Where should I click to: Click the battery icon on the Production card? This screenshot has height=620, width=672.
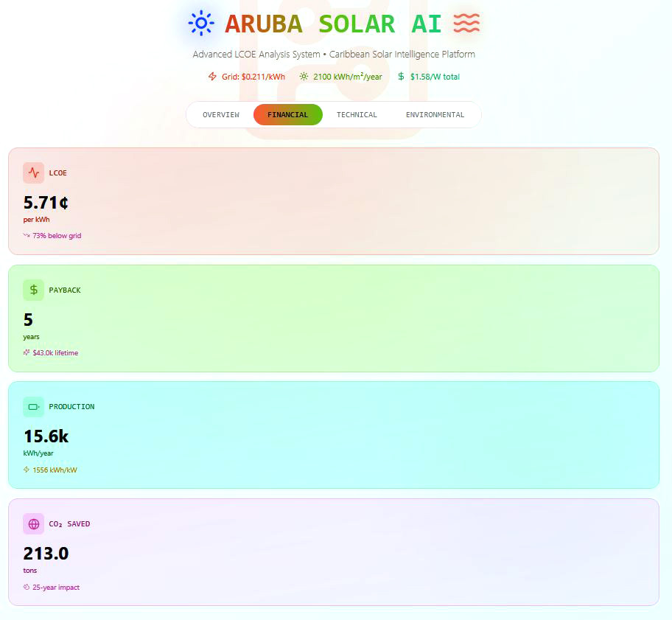(33, 406)
